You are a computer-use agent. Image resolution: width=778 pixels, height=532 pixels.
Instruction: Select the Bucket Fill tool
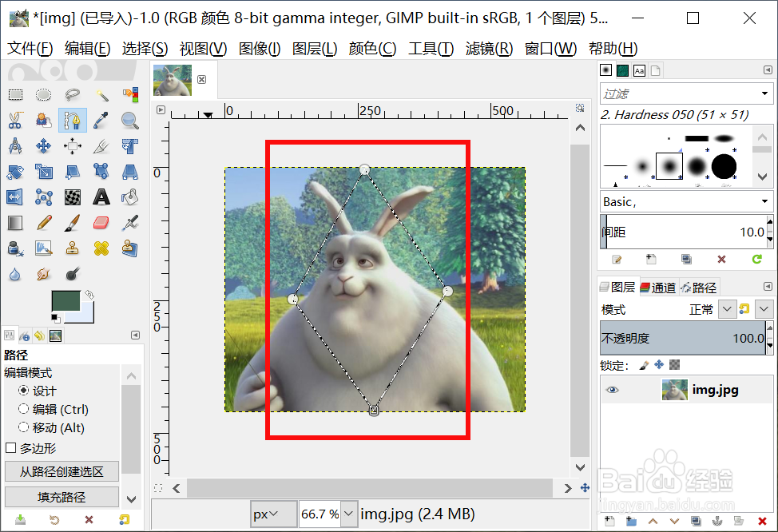click(x=130, y=197)
